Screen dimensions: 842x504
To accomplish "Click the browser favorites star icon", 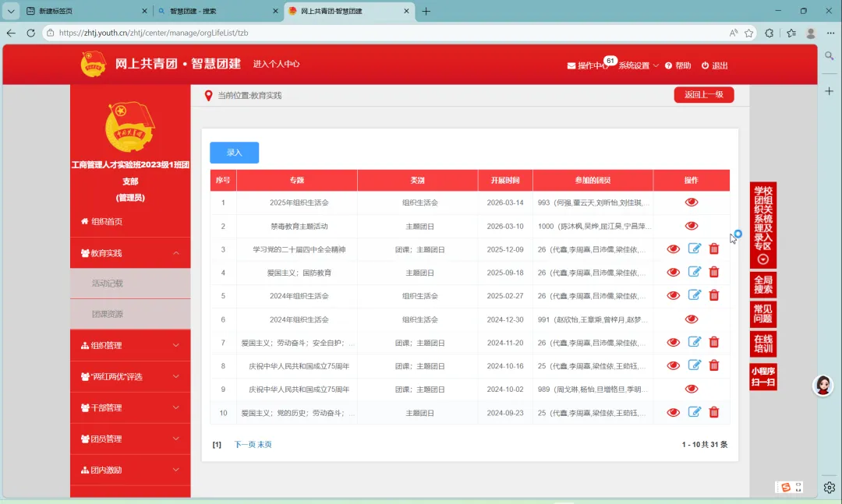I will pyautogui.click(x=749, y=33).
